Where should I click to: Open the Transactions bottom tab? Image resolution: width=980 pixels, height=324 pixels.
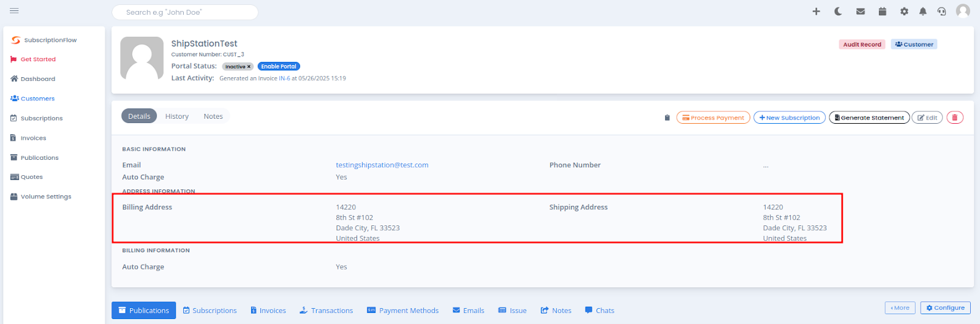pyautogui.click(x=326, y=311)
